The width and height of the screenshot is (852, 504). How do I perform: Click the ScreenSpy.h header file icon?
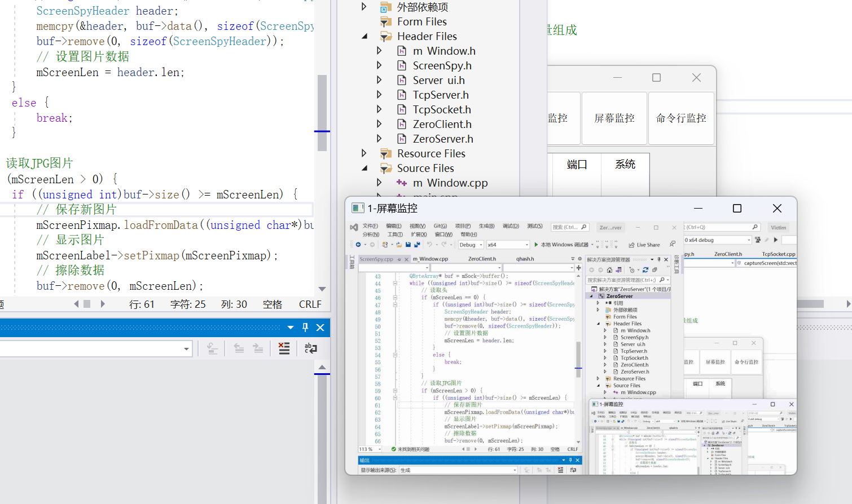[402, 65]
